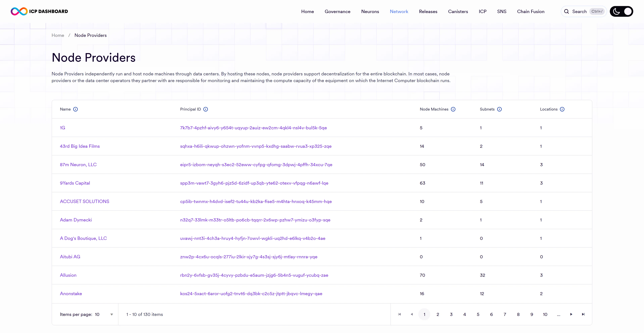Click the Search input box

[584, 12]
